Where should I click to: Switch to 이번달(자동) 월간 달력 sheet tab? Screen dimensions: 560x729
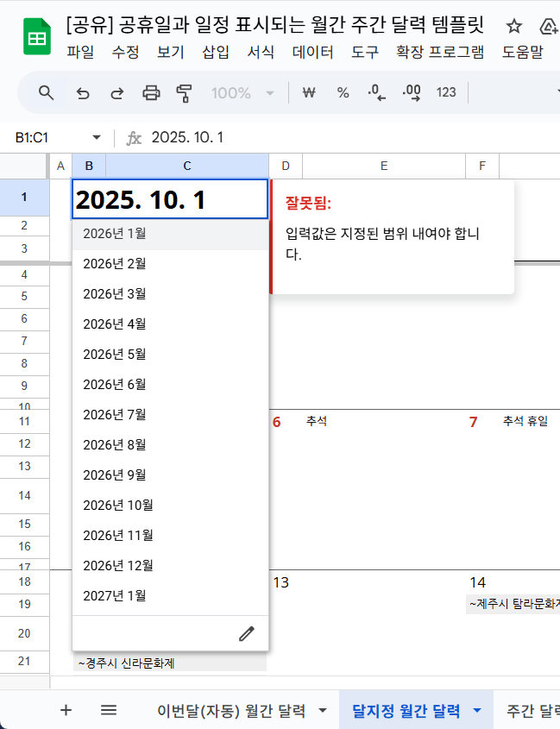click(x=230, y=711)
